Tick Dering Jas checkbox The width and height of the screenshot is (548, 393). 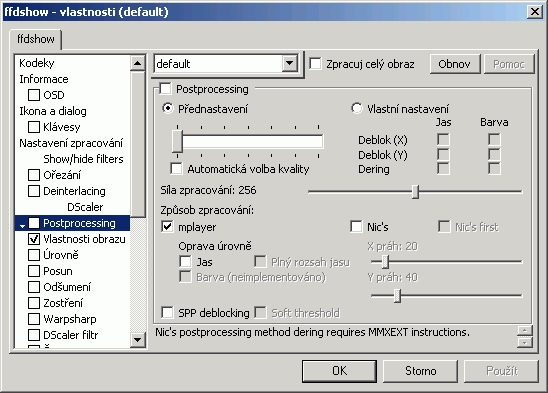[443, 169]
